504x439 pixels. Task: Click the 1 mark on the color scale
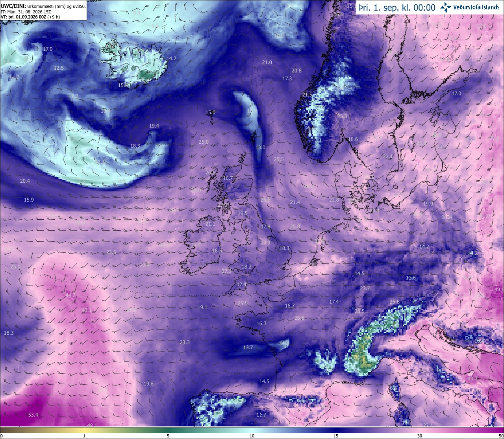pos(84,436)
